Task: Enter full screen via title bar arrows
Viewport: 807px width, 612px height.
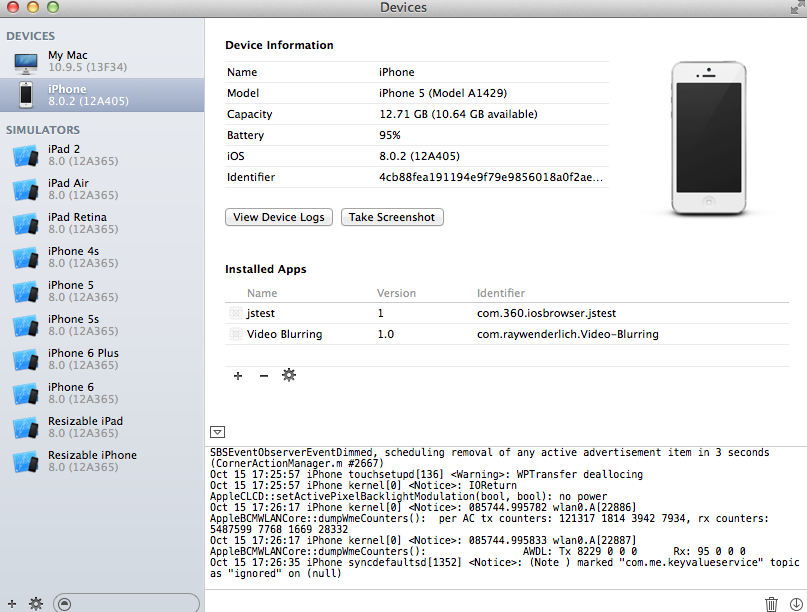Action: tap(798, 7)
